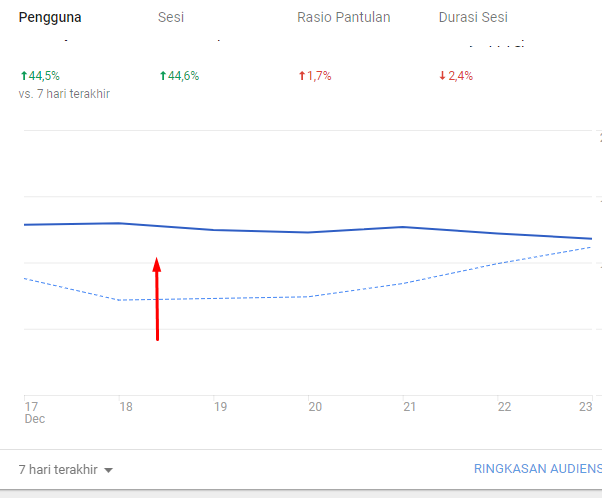Click the dropdown arrow beside 7 hari terakhir
The width and height of the screenshot is (602, 498).
(x=108, y=470)
